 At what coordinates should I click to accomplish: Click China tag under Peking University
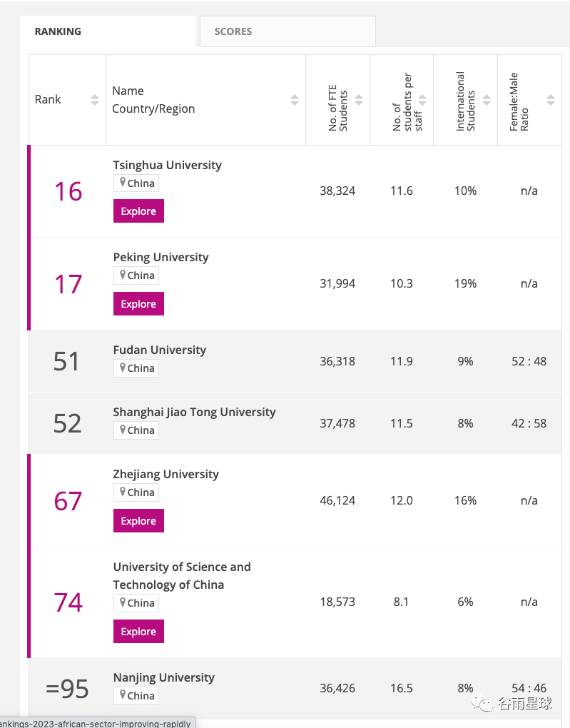pyautogui.click(x=136, y=275)
